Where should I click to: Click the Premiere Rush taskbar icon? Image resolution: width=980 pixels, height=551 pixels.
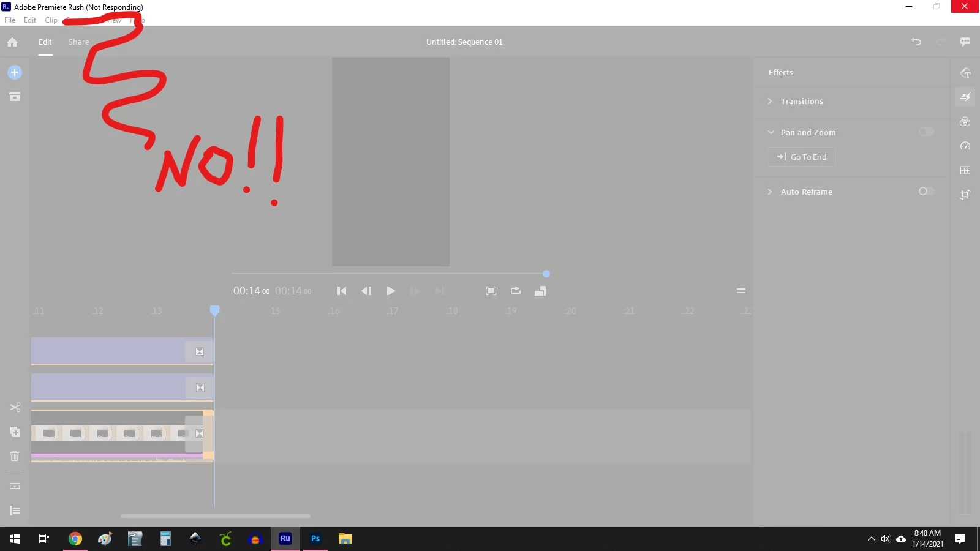[285, 539]
